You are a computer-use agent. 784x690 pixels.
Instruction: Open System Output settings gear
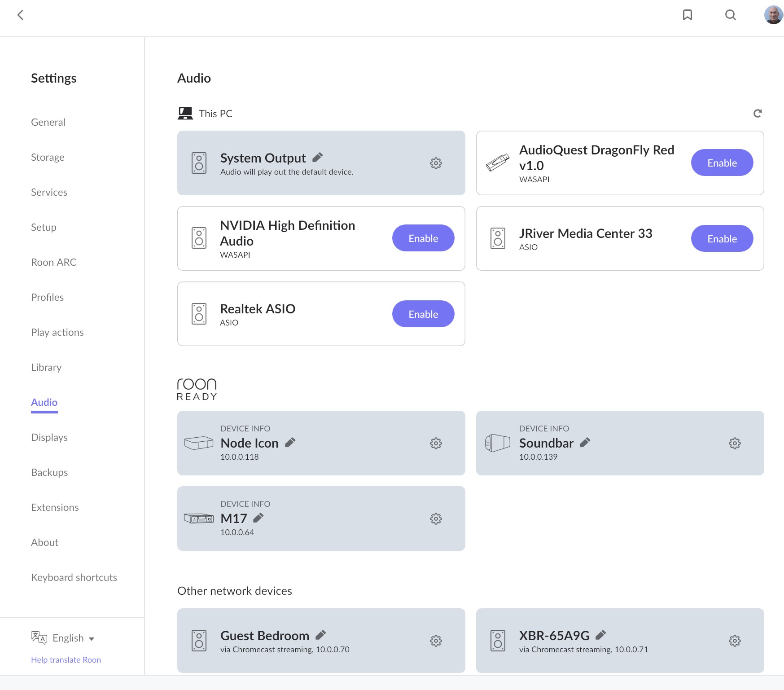[x=436, y=163]
